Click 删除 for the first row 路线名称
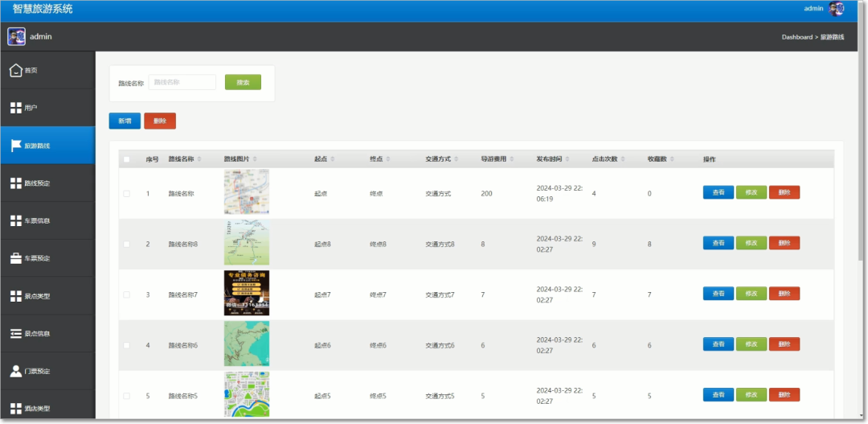Screen dimensions: 868x424 (784, 192)
